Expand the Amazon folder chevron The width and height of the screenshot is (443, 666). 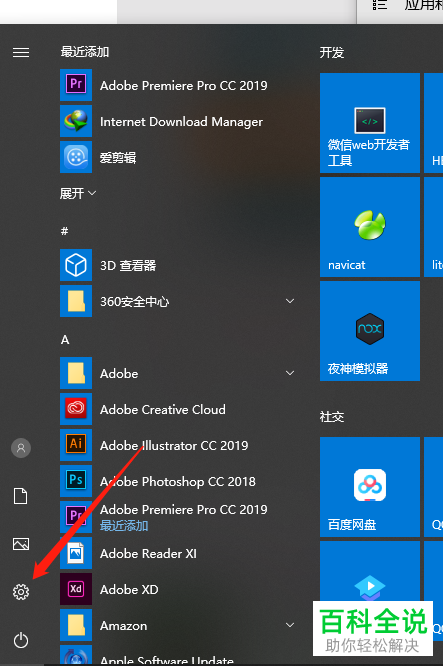click(290, 625)
